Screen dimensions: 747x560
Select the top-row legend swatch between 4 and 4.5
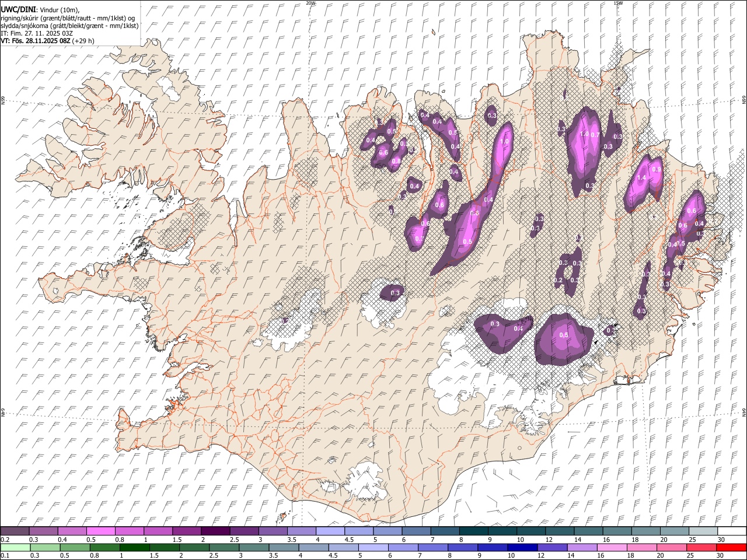coord(330,531)
